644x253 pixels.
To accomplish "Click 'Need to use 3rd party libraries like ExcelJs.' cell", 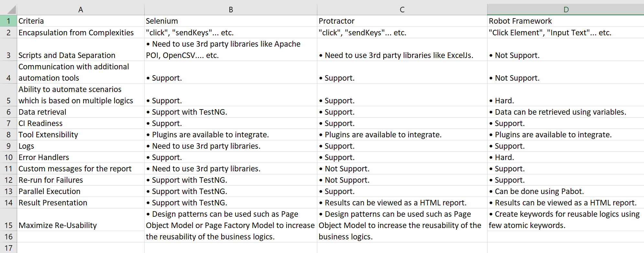I will point(402,50).
